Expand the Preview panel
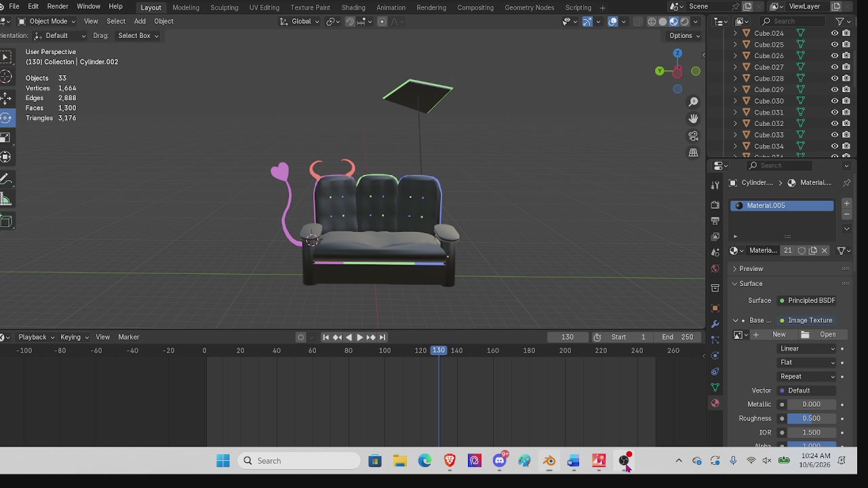The image size is (868, 488). (751, 268)
